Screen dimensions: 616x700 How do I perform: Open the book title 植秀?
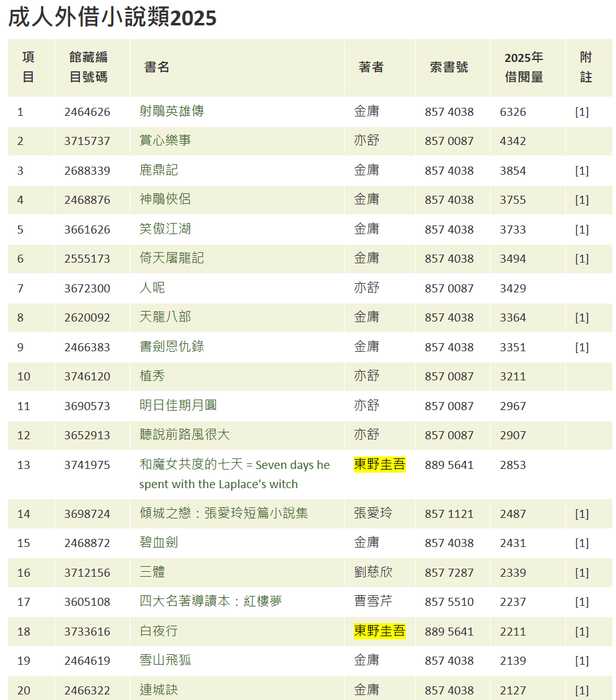[x=152, y=376]
